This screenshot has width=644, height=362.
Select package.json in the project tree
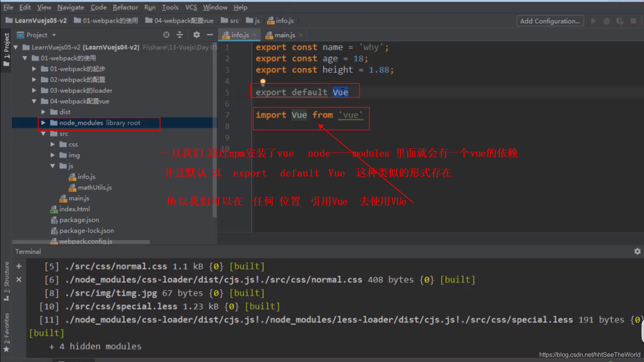tap(75, 220)
